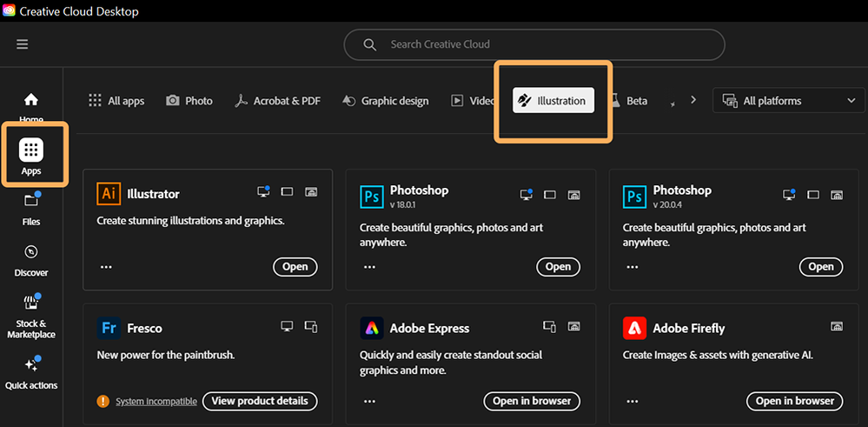Image resolution: width=868 pixels, height=427 pixels.
Task: Open the hamburger menu icon
Action: (x=22, y=44)
